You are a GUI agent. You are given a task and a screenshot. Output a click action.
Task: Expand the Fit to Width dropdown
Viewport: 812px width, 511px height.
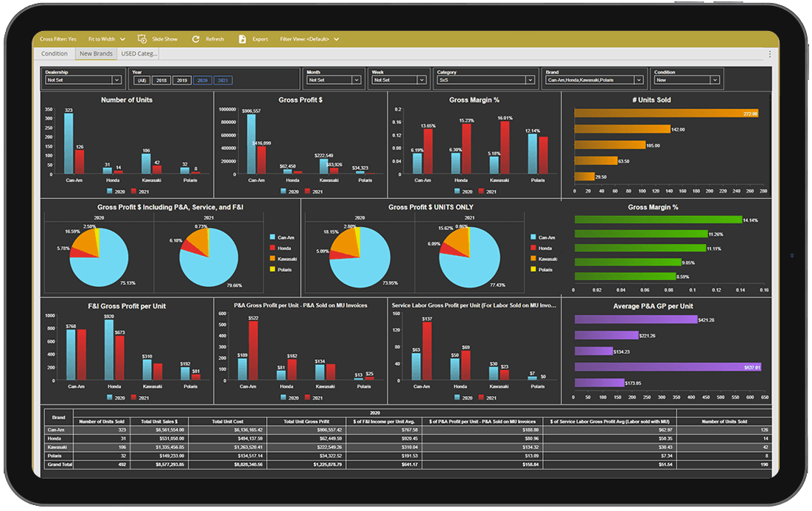122,39
